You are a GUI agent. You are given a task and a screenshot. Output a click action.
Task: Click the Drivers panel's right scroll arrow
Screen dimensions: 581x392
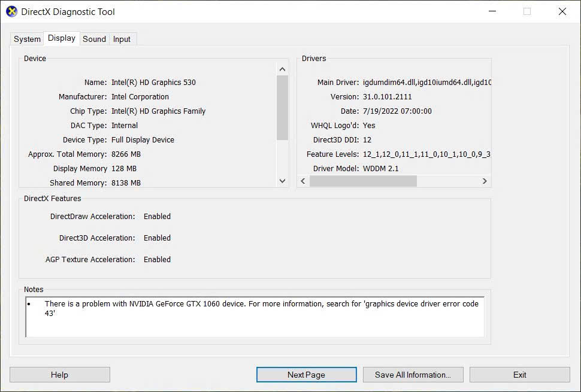click(485, 181)
